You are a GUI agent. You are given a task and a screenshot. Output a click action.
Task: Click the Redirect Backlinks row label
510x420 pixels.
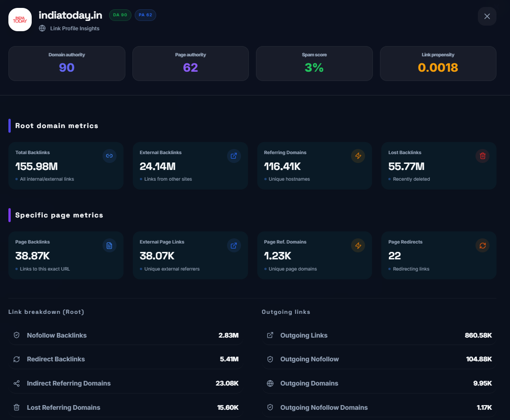(x=55, y=359)
